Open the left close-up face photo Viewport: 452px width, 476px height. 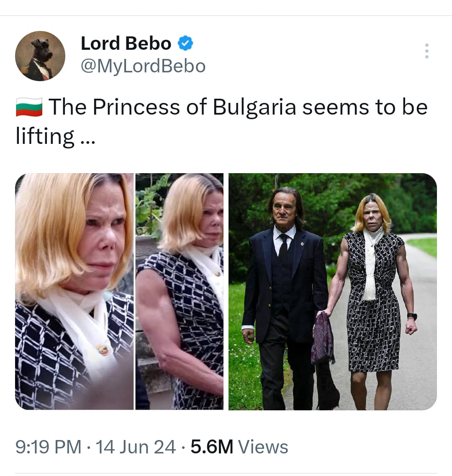pyautogui.click(x=74, y=291)
